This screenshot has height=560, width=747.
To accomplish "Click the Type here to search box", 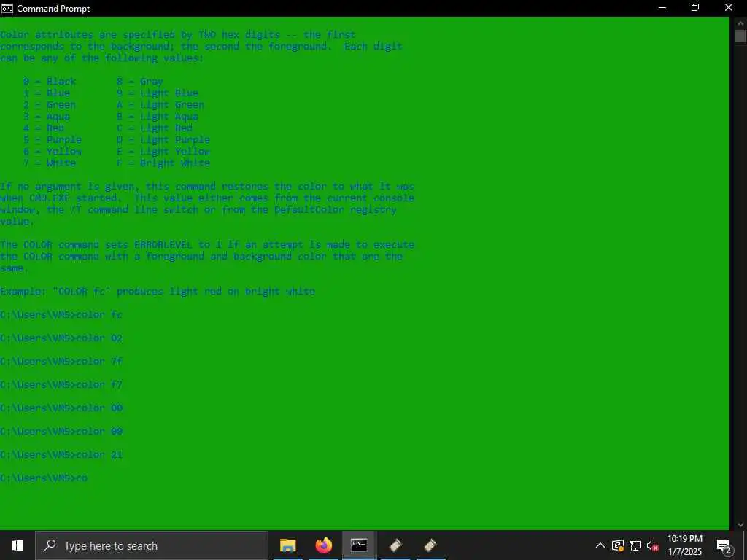I will (x=152, y=545).
